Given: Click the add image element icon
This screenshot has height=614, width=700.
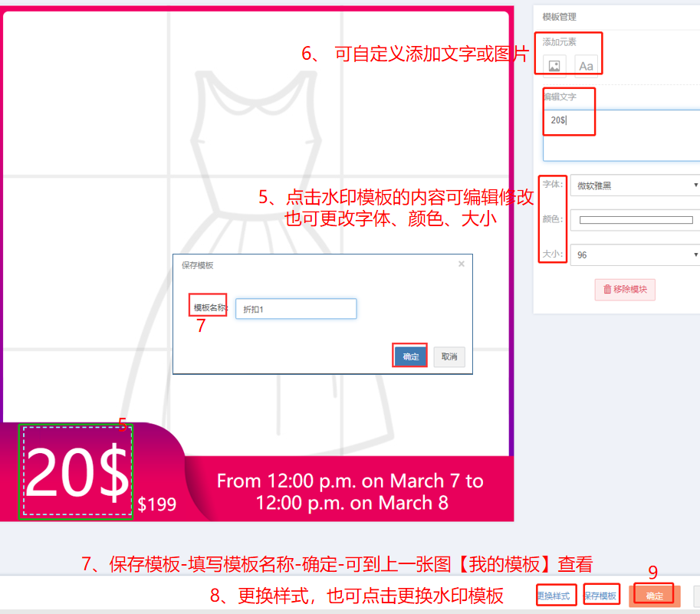Looking at the screenshot, I should (x=554, y=66).
